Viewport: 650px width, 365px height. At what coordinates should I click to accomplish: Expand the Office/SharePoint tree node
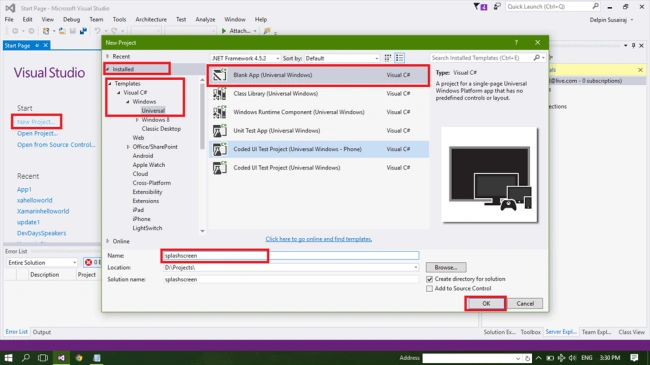click(128, 147)
